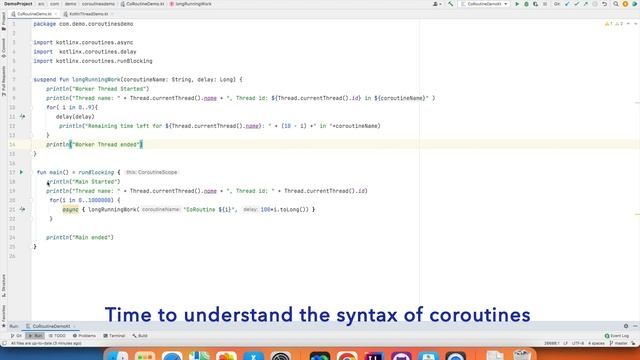Click the LF line separator status item
This screenshot has height=360, width=640.
coord(565,344)
